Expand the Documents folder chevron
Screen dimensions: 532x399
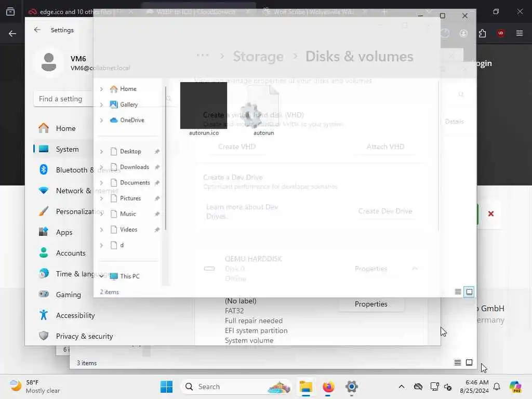pos(101,183)
